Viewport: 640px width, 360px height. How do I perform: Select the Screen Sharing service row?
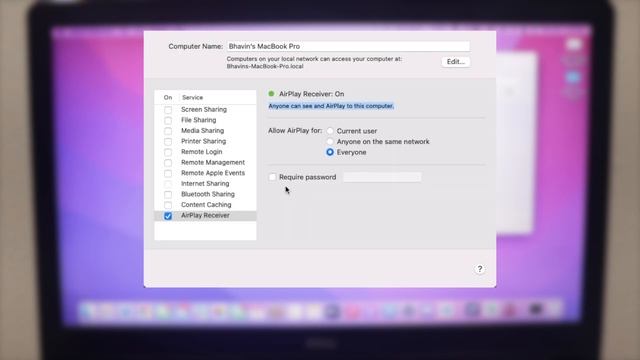click(205, 109)
